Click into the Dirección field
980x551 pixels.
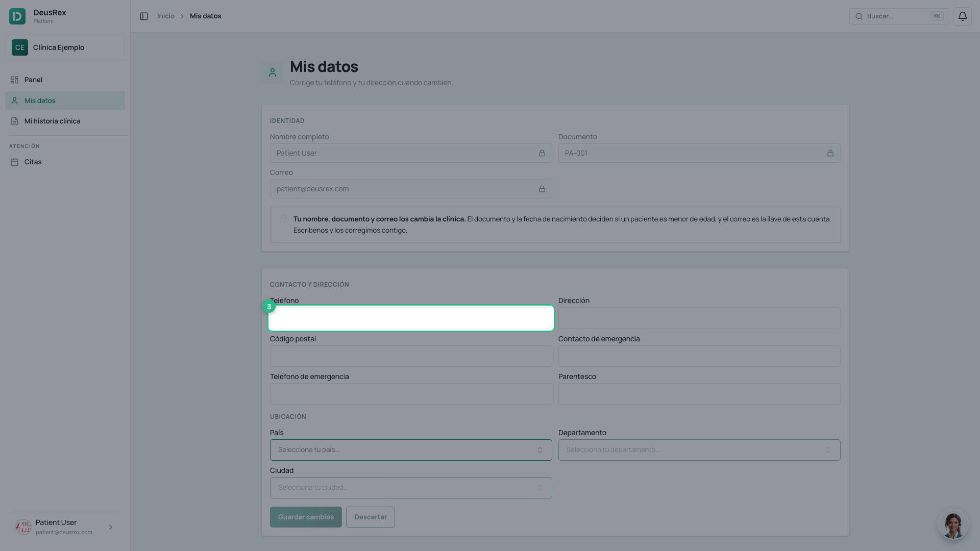point(699,318)
